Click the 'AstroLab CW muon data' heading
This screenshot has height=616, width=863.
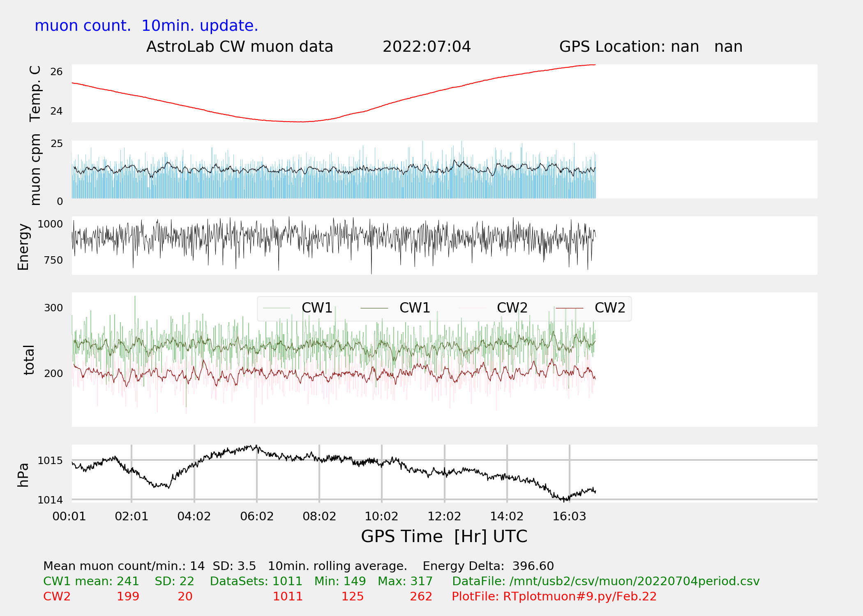(x=240, y=47)
